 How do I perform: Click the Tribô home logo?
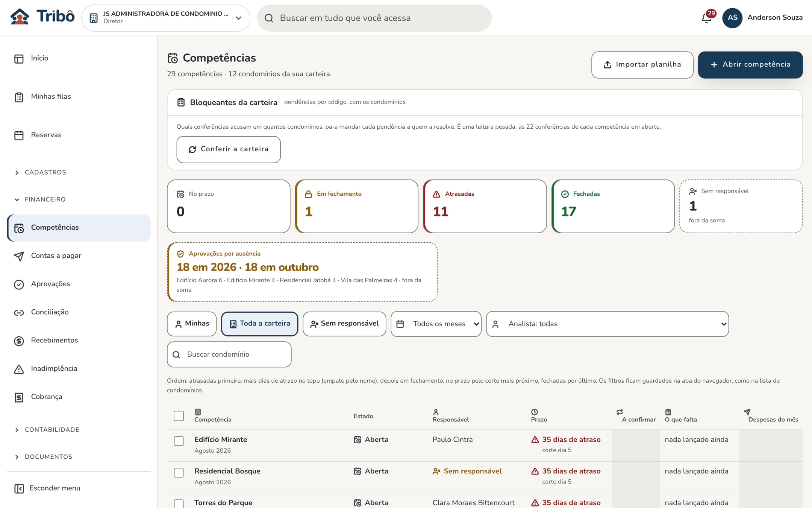click(42, 17)
